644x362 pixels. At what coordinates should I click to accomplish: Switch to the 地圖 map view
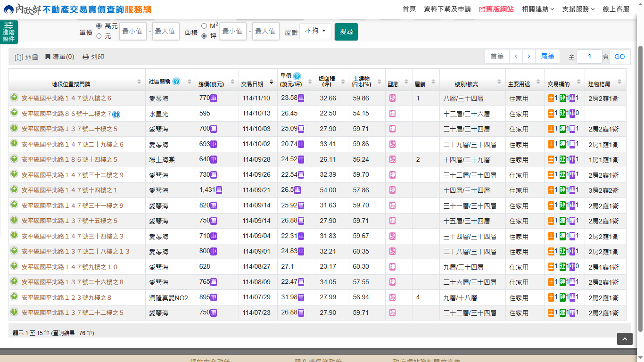click(x=26, y=57)
